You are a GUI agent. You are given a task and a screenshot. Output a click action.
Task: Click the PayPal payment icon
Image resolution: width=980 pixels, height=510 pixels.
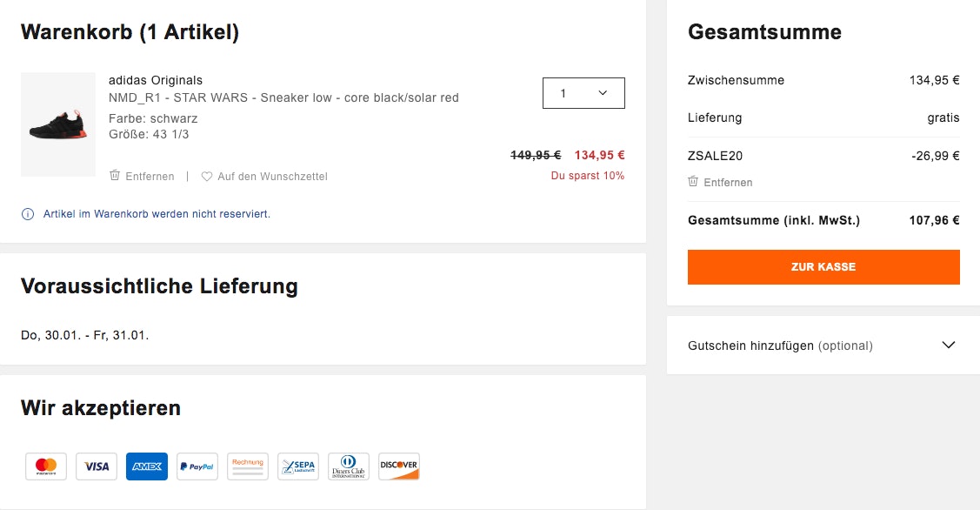(197, 466)
